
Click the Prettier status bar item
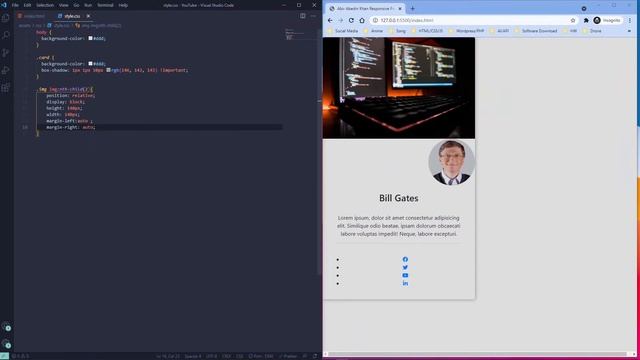coord(289,356)
